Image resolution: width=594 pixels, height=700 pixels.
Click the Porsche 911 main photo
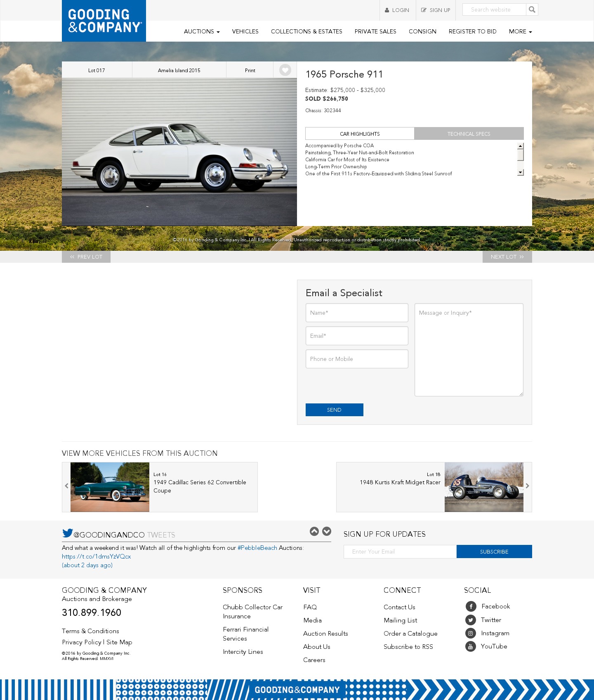click(x=179, y=152)
